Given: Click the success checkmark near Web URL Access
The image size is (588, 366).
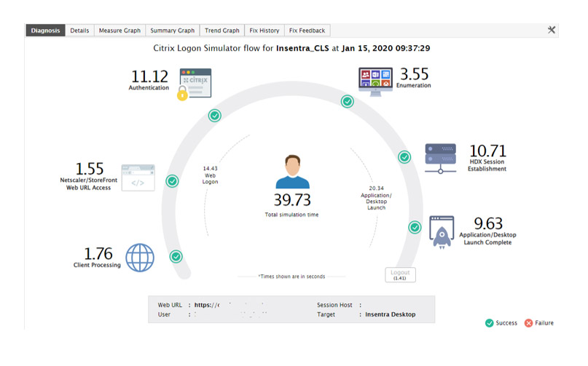Looking at the screenshot, I should (172, 181).
